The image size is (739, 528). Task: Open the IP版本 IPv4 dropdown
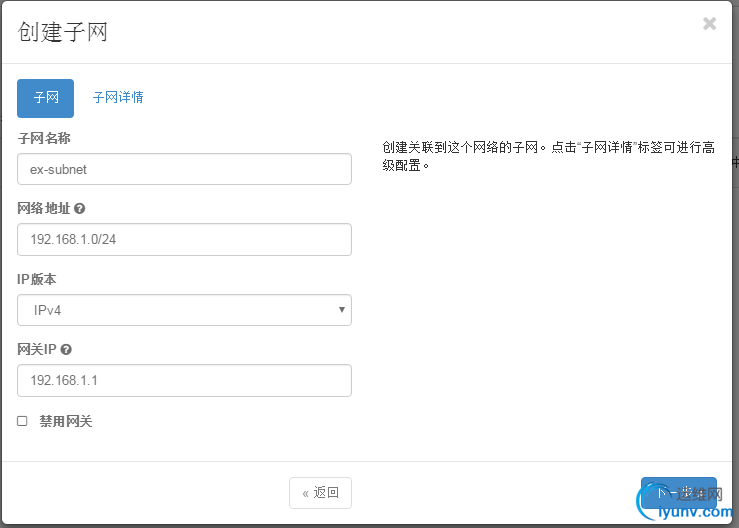[184, 310]
